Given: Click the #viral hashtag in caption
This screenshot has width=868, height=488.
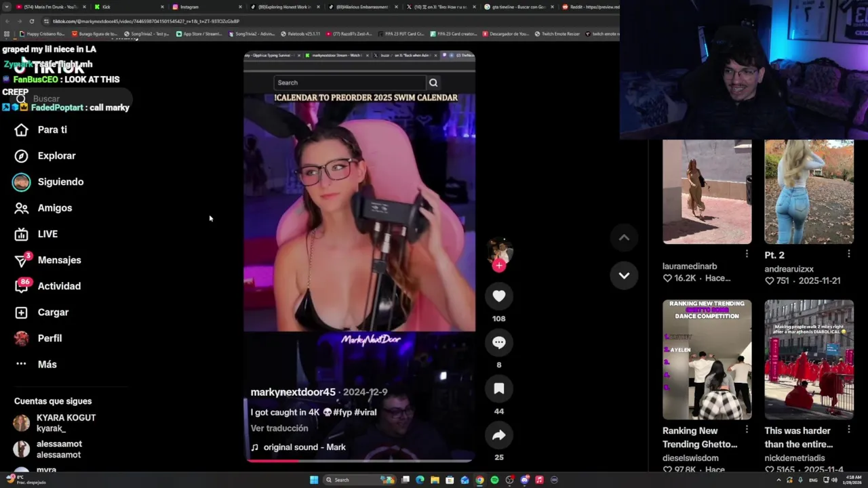Looking at the screenshot, I should [x=365, y=412].
